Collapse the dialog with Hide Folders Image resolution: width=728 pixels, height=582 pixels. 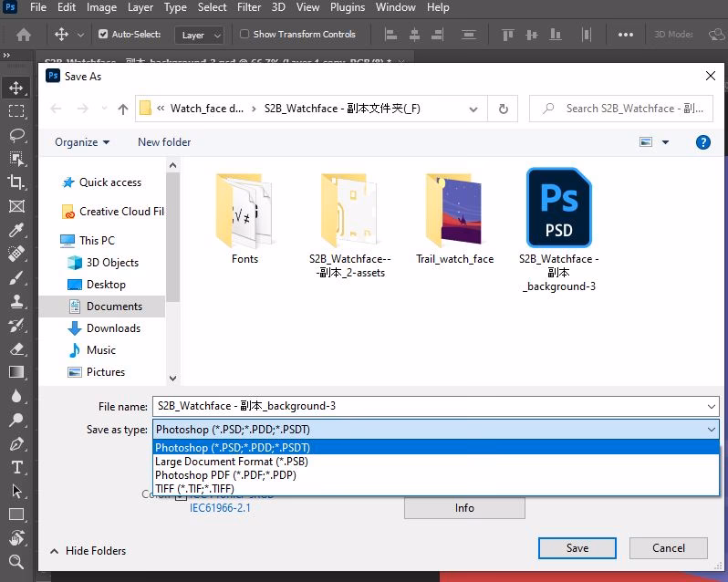pyautogui.click(x=88, y=551)
